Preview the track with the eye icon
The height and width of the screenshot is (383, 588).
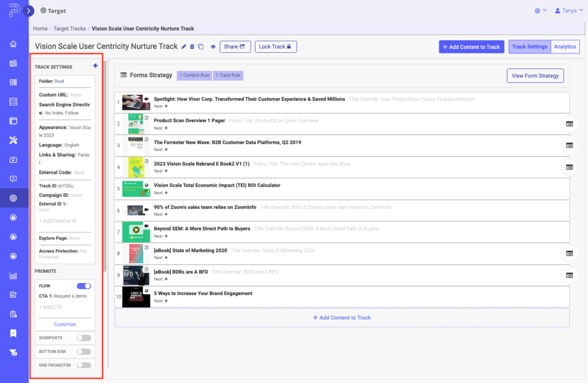click(213, 47)
